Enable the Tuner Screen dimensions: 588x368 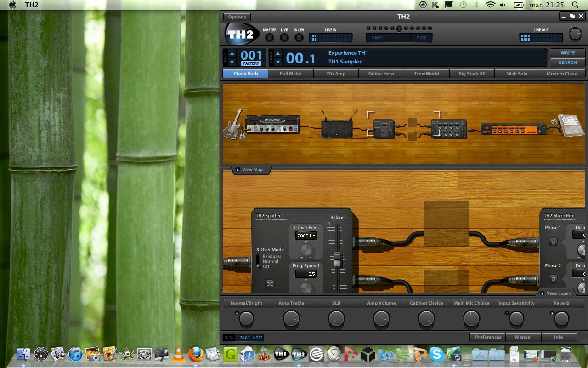tap(377, 38)
